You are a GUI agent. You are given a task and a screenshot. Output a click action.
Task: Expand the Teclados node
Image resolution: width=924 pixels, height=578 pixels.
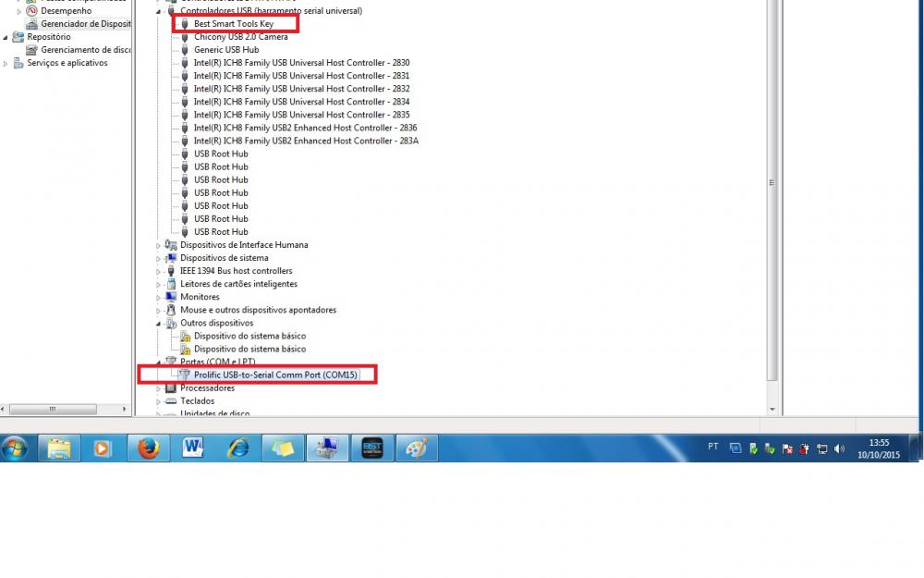[x=158, y=401]
